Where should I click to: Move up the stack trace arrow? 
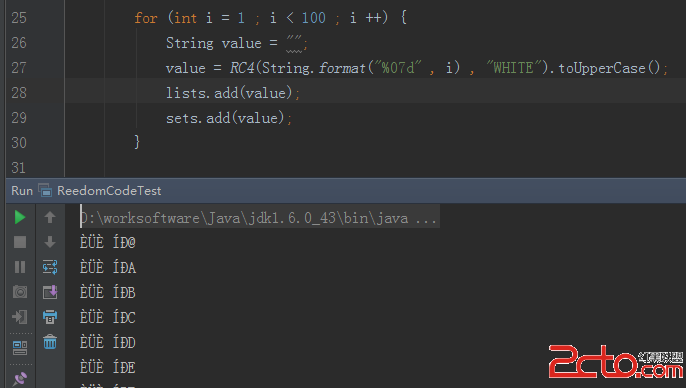click(x=50, y=217)
